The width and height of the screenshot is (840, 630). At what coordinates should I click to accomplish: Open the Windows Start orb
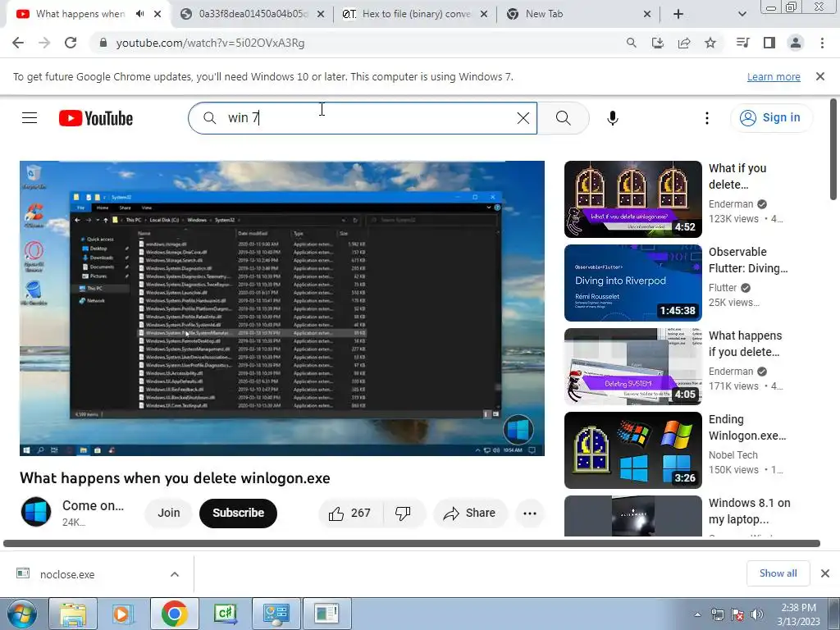[x=22, y=614]
